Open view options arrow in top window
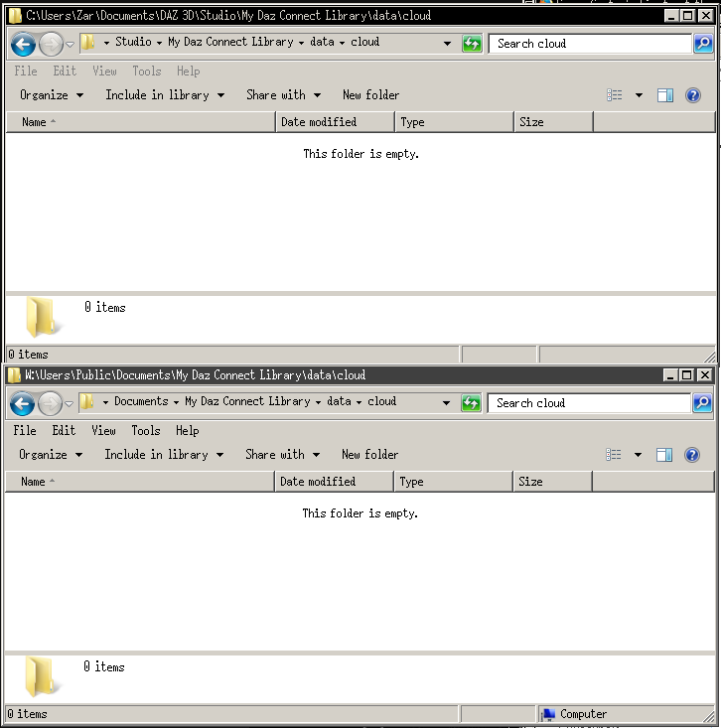This screenshot has height=728, width=721. (640, 95)
